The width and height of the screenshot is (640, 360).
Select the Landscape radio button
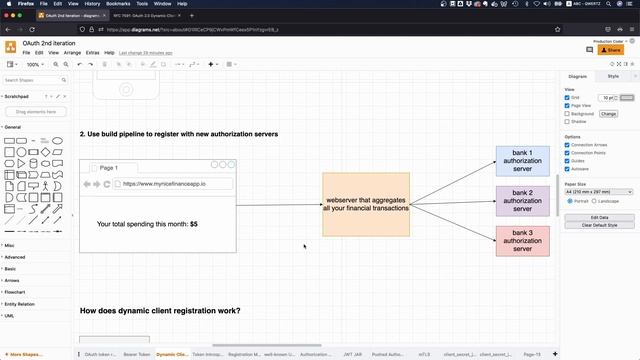(594, 201)
